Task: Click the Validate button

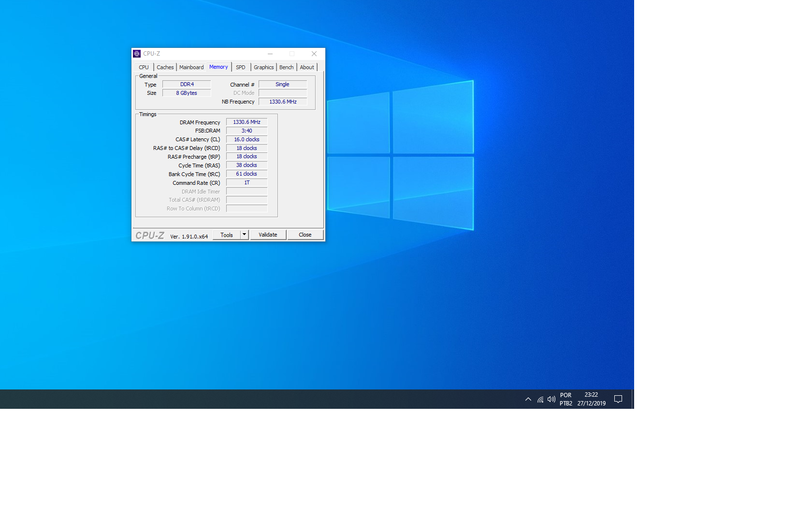Action: pyautogui.click(x=268, y=235)
